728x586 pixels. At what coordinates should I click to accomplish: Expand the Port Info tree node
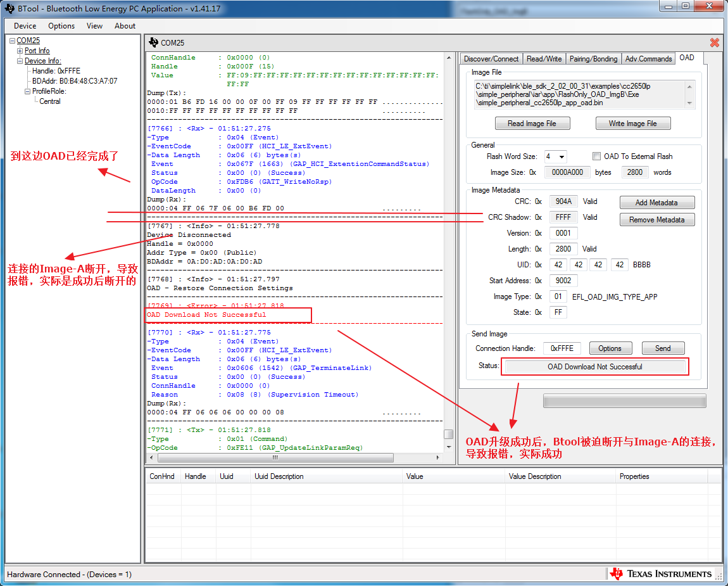click(20, 51)
